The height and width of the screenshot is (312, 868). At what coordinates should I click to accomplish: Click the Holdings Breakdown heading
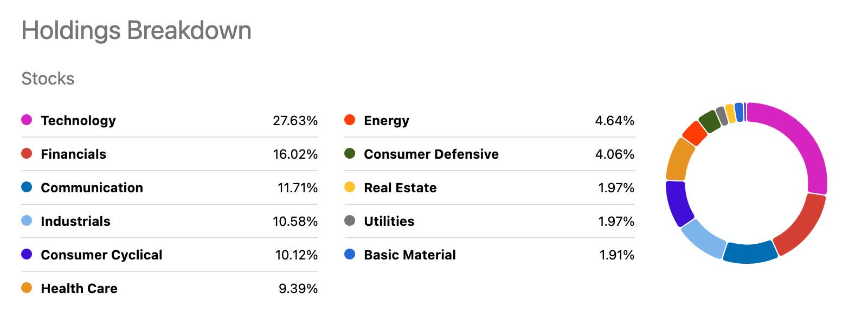(x=136, y=30)
